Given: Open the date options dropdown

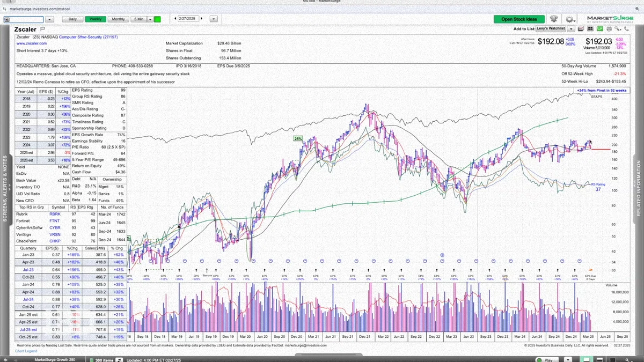Looking at the screenshot, I should [214, 19].
